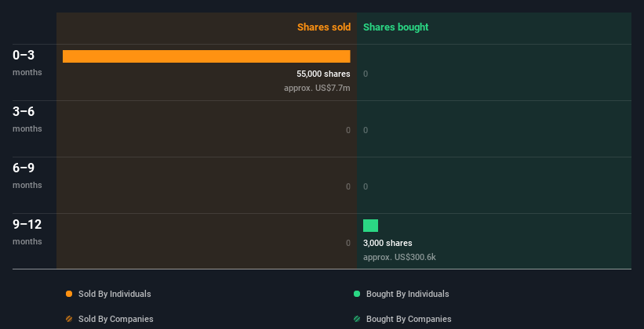This screenshot has width=644, height=329.
Task: Select the Shares sold column header
Action: click(x=323, y=27)
